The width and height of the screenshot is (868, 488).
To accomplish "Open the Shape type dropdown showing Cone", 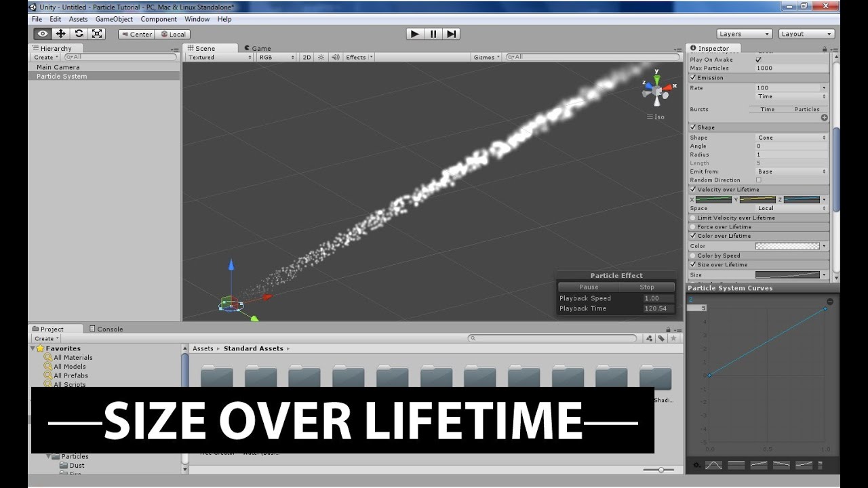I will tap(792, 138).
